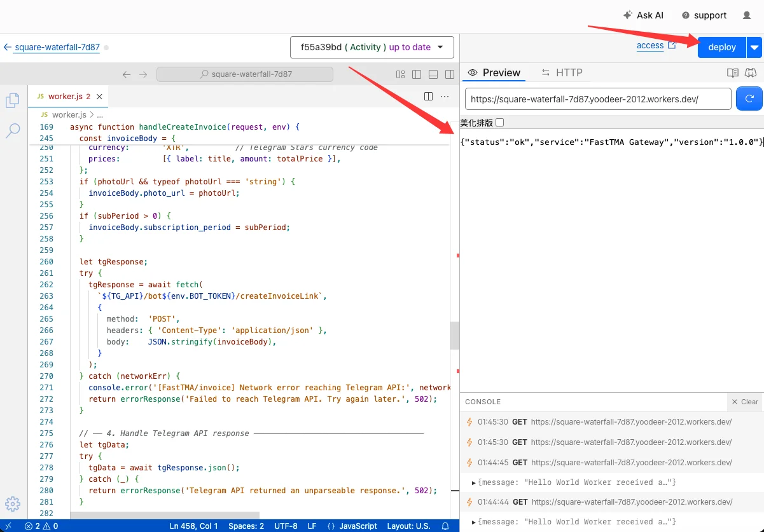
Task: Clear the console output
Action: 744,402
